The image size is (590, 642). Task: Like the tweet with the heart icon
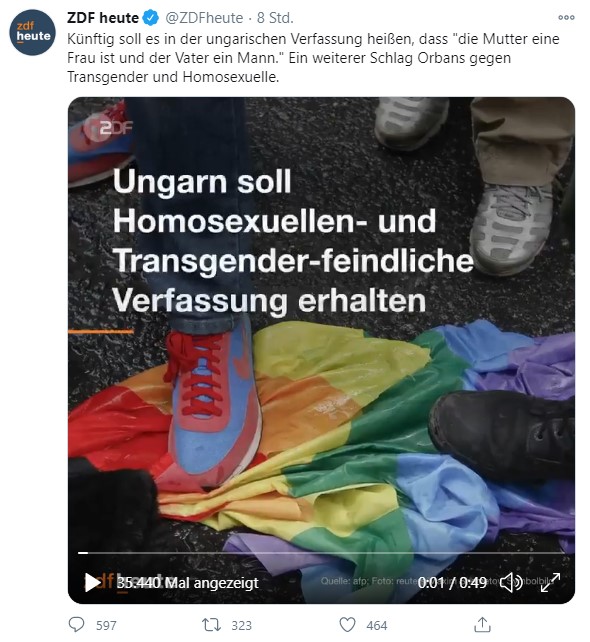[347, 625]
